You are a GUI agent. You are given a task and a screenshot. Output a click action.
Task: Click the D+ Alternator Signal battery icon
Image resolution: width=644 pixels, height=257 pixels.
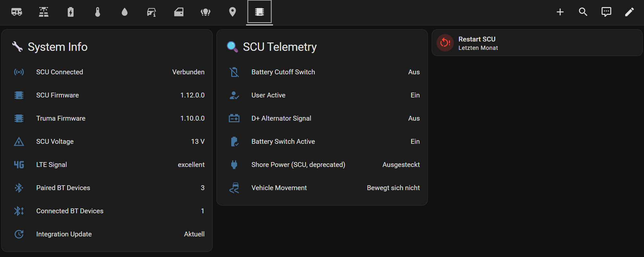click(234, 118)
